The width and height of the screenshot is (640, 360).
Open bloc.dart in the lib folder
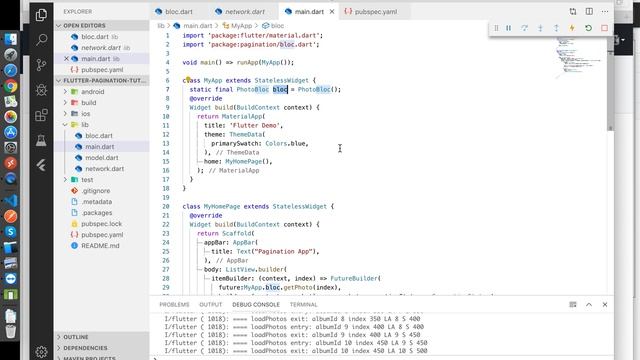pos(102,136)
